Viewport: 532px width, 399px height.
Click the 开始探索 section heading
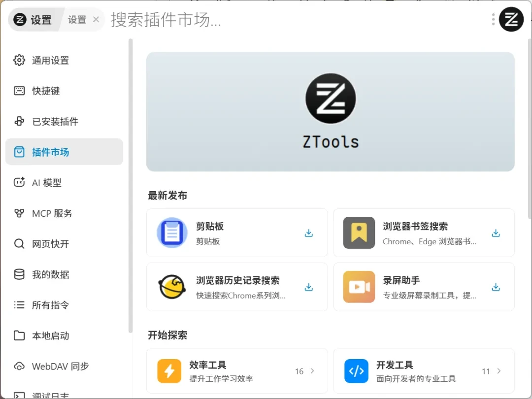click(x=167, y=335)
